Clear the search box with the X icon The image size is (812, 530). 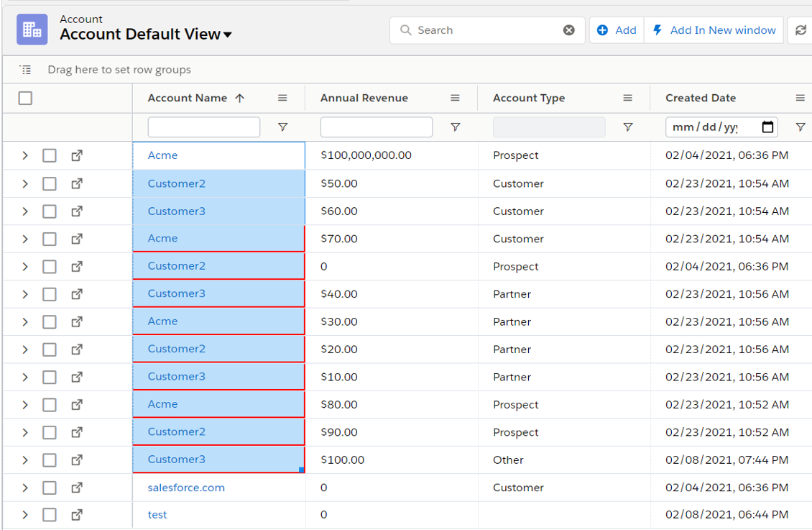click(x=568, y=30)
